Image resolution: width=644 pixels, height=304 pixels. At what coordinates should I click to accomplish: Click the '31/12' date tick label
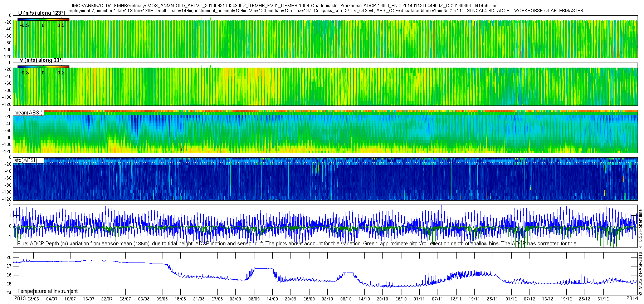point(603,299)
